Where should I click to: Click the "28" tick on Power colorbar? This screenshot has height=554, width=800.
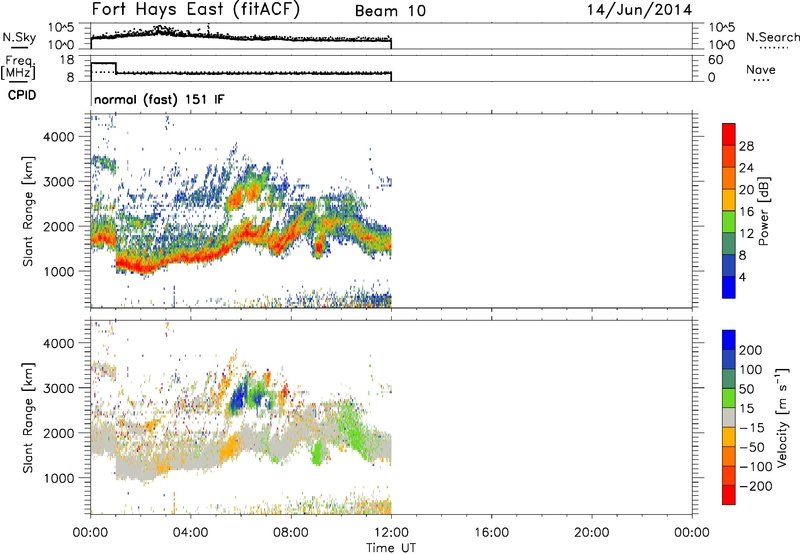coord(746,146)
